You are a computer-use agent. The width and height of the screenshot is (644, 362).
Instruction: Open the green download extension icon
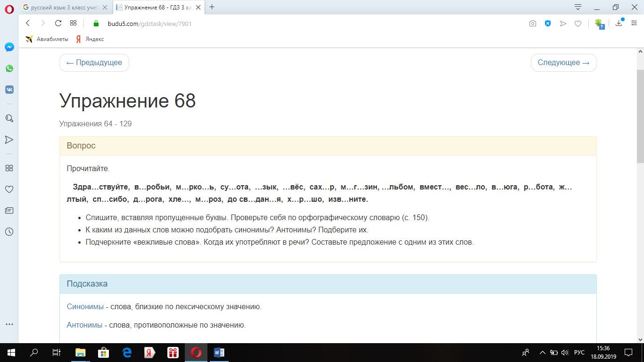599,24
